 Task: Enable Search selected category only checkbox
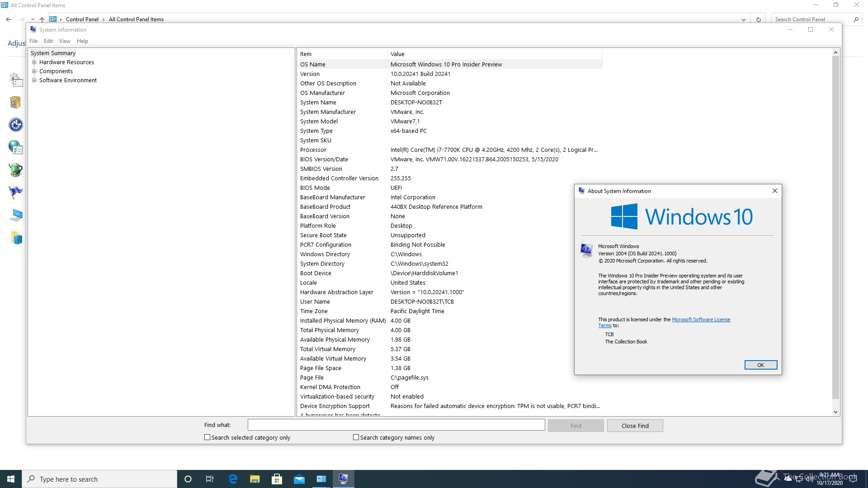point(207,437)
